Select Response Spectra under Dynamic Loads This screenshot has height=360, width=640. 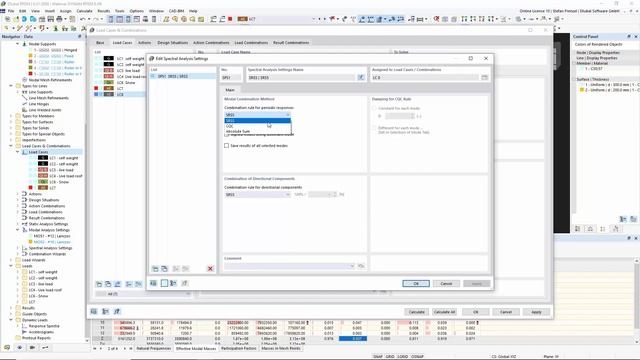coord(44,326)
